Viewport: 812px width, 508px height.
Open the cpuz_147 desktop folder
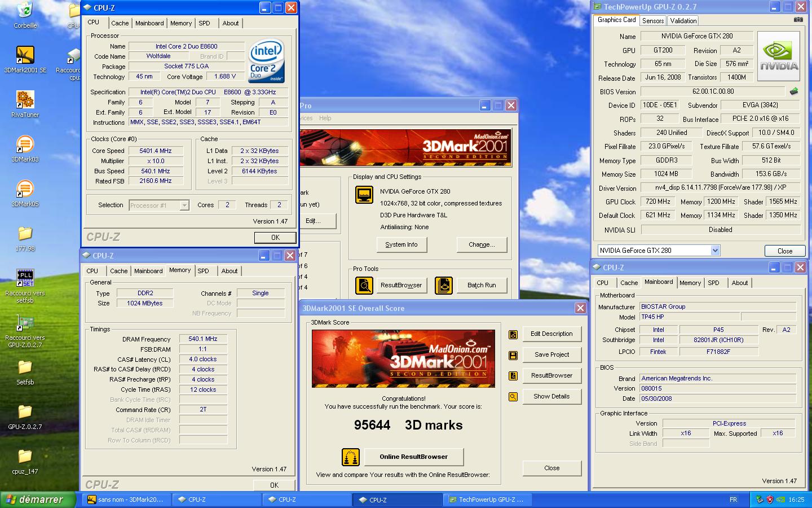click(25, 457)
